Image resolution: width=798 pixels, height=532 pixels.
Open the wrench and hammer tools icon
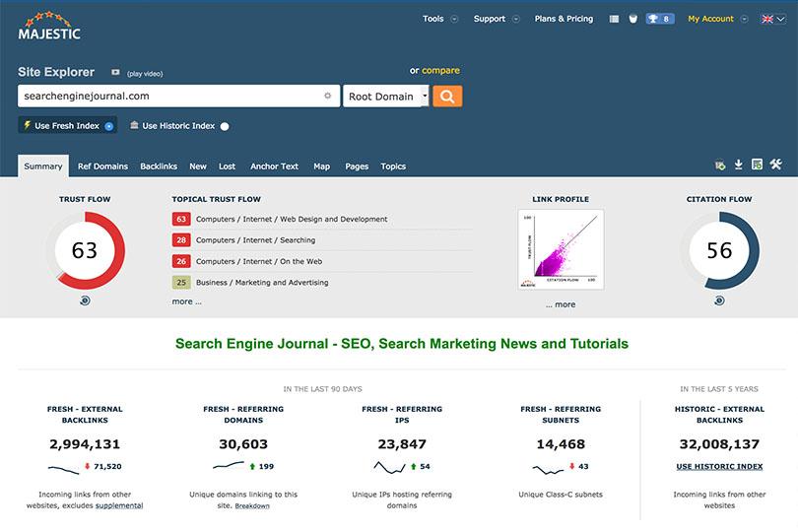pos(775,165)
